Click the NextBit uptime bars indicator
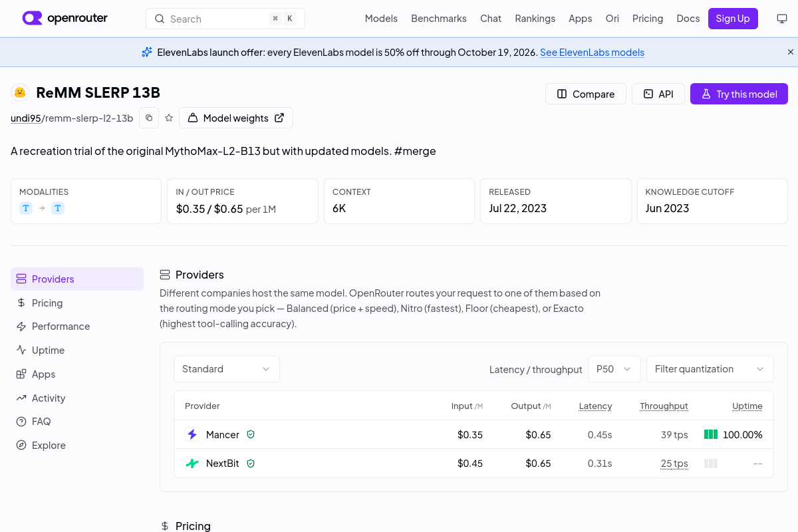798x532 pixels. point(711,464)
